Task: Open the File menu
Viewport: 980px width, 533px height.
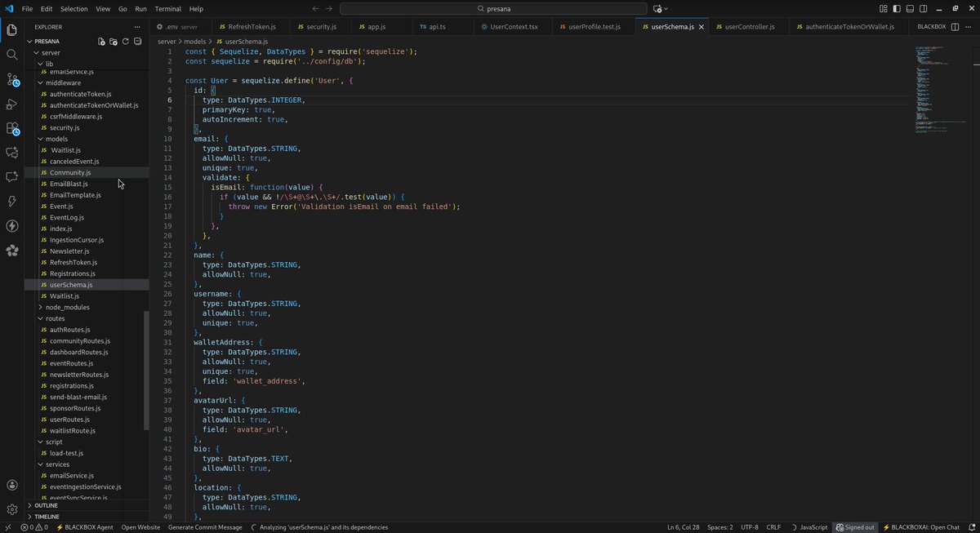Action: click(x=27, y=8)
